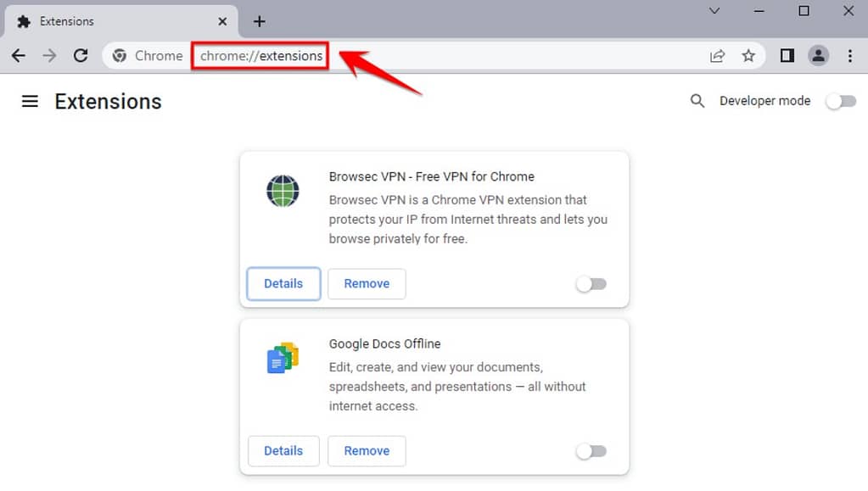
Task: Open the profile avatar menu
Action: 818,55
